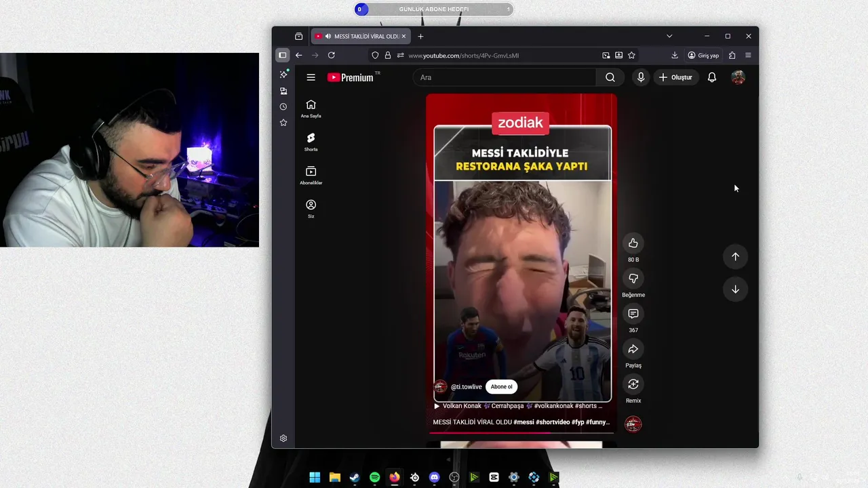Open Firefox downloads panel
Image resolution: width=868 pixels, height=488 pixels.
pos(675,55)
